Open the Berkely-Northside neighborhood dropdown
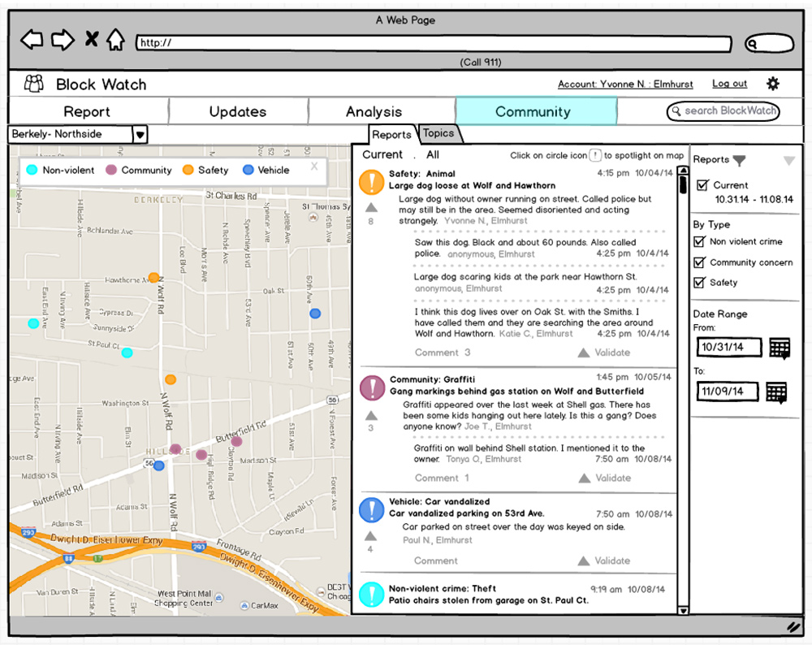The height and width of the screenshot is (645, 812). click(140, 135)
